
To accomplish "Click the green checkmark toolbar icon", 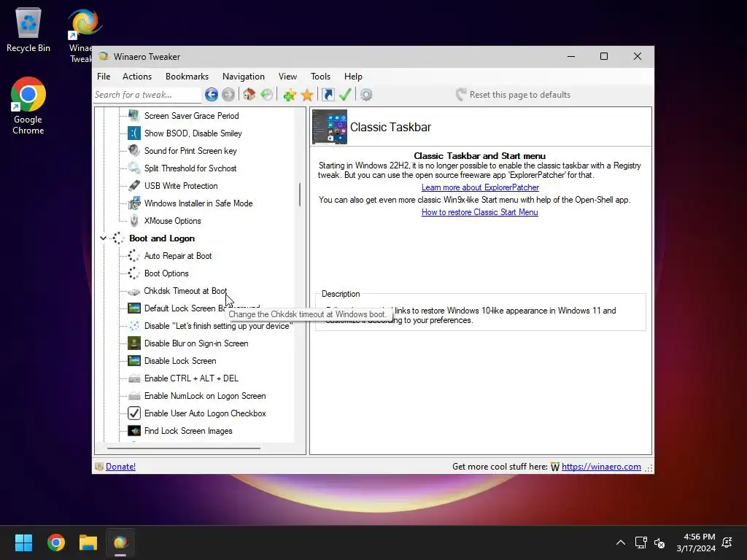I will 345,95.
